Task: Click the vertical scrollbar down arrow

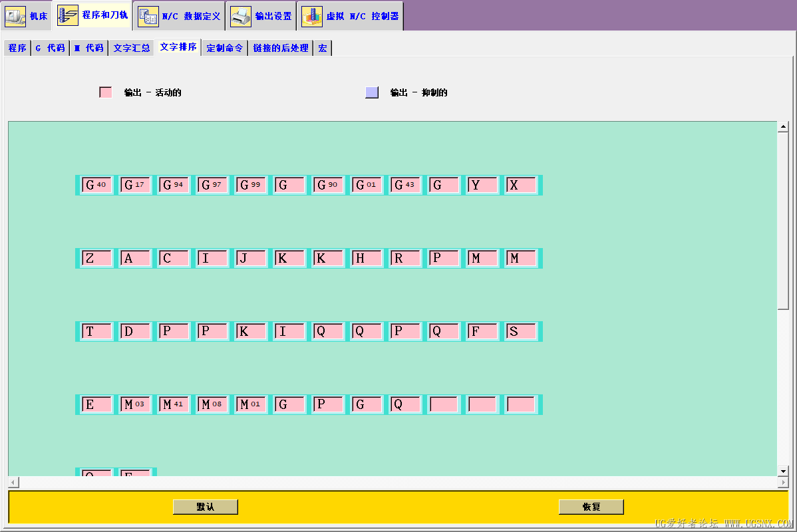Action: [x=783, y=471]
